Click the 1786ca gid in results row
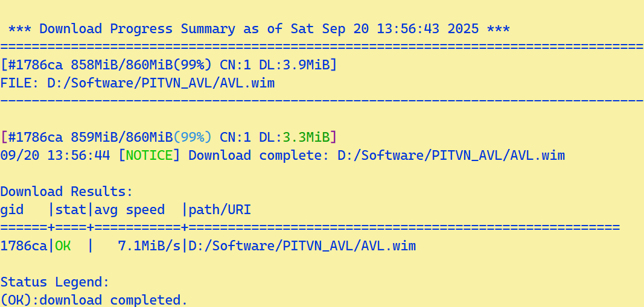644x307 pixels. (24, 246)
